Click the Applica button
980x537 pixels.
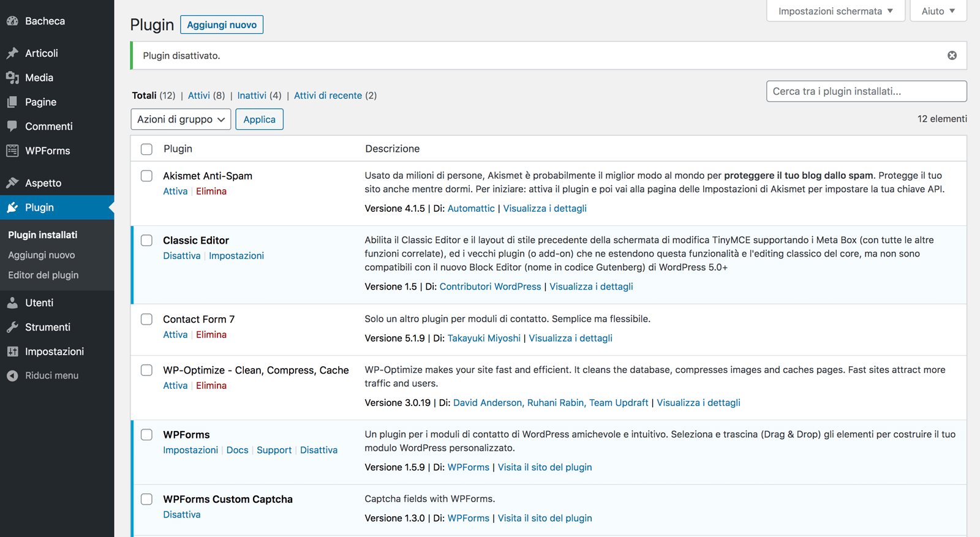pyautogui.click(x=259, y=119)
